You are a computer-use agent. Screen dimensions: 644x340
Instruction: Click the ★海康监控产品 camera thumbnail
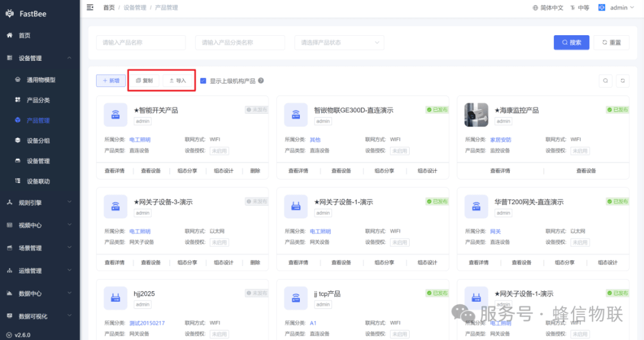pos(476,115)
